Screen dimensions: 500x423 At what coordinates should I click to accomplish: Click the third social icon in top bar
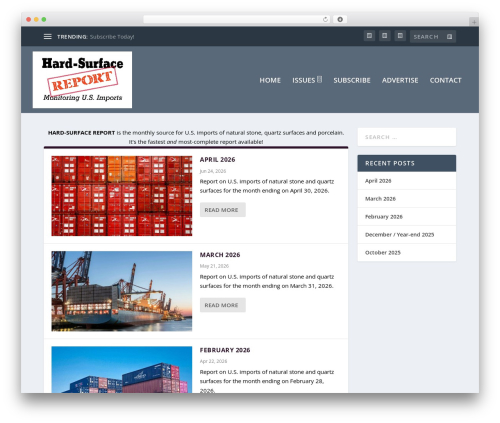point(400,36)
